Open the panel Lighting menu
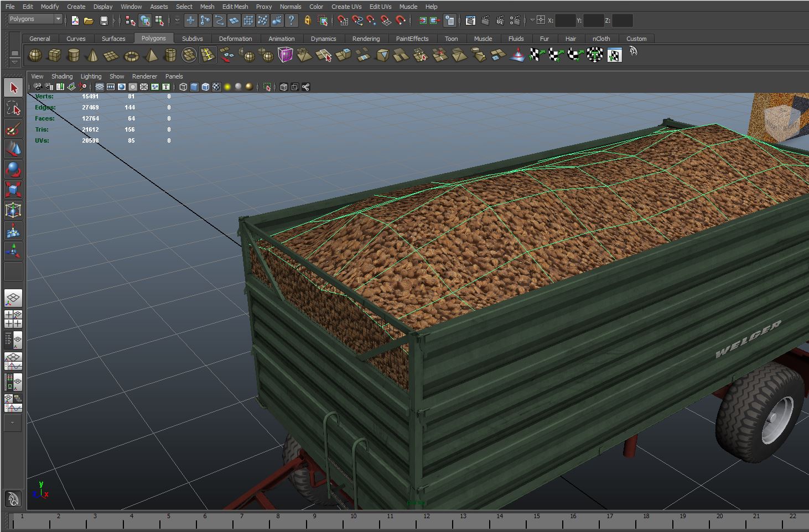Image resolution: width=809 pixels, height=532 pixels. pyautogui.click(x=91, y=76)
